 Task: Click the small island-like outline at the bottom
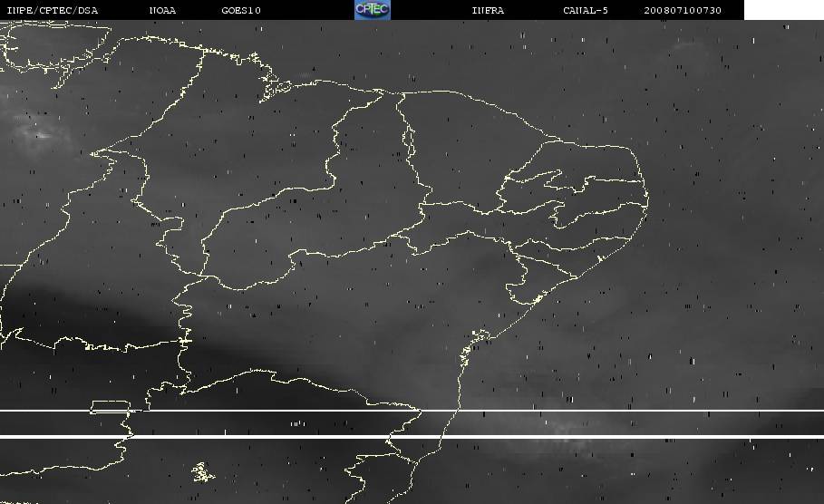coord(201,471)
